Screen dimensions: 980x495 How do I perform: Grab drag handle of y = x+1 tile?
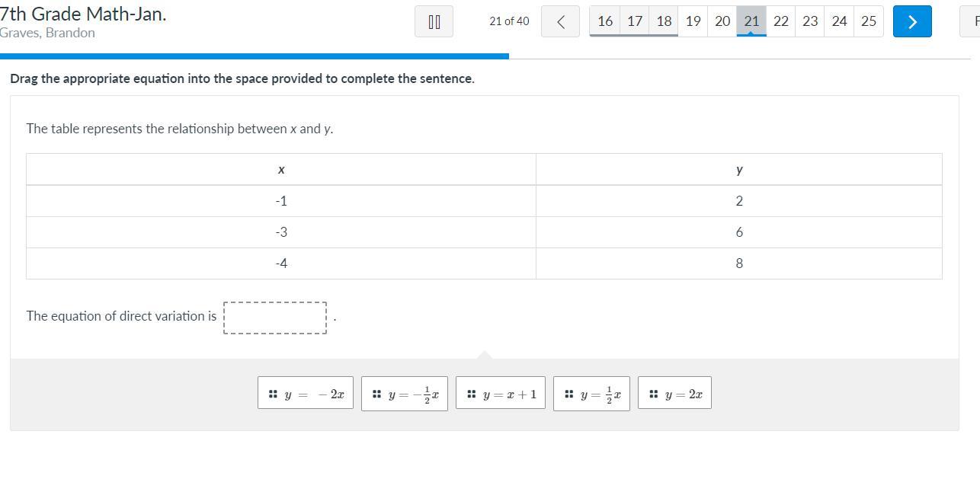(x=471, y=394)
